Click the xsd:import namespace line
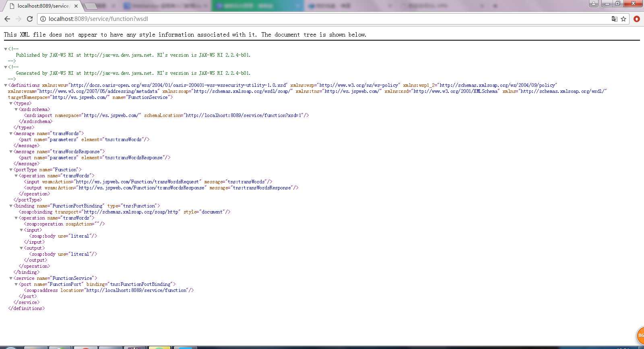 tap(166, 115)
